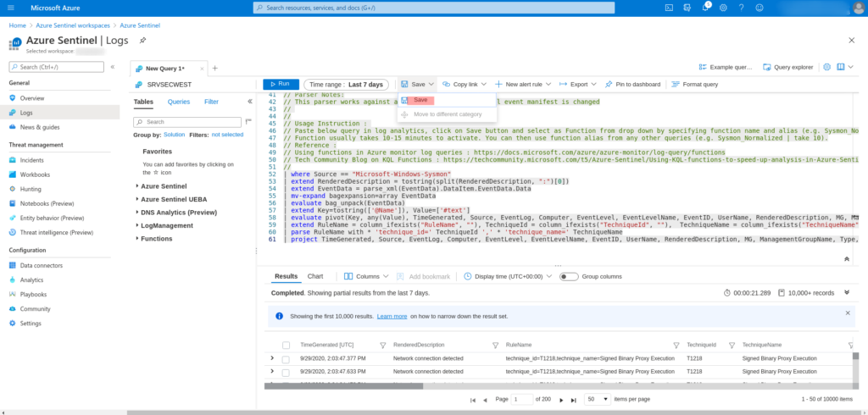
Task: Open query settings gear icon
Action: click(x=827, y=67)
